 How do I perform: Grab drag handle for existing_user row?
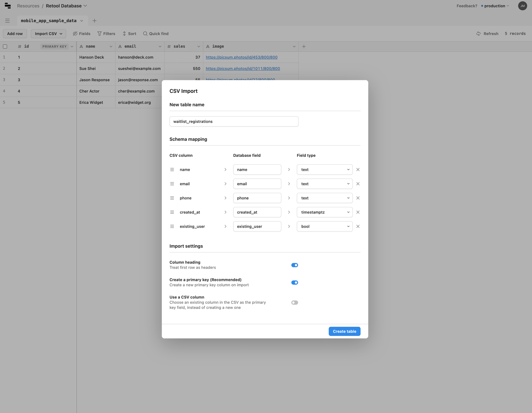[x=172, y=226]
